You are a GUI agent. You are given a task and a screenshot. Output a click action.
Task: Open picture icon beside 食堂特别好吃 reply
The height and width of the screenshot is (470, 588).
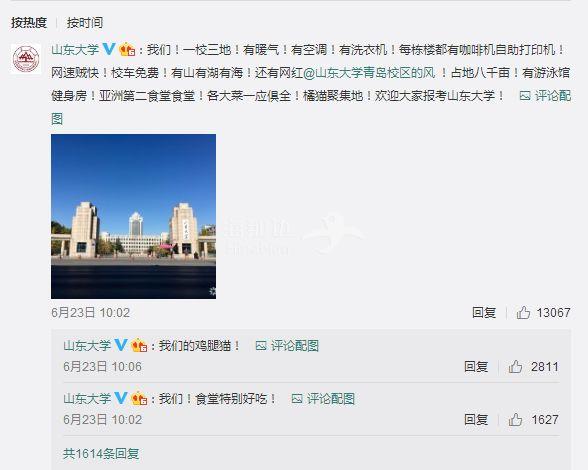(297, 398)
